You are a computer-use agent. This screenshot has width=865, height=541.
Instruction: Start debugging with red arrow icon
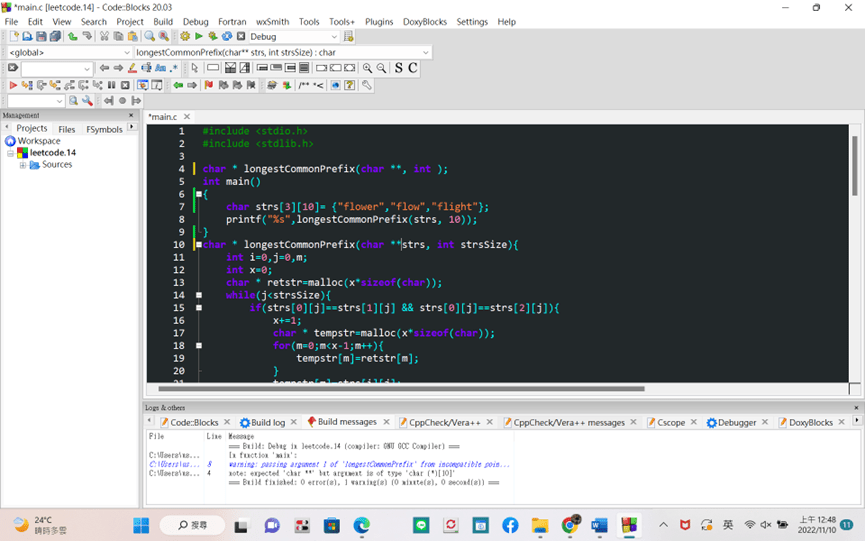pyautogui.click(x=13, y=85)
